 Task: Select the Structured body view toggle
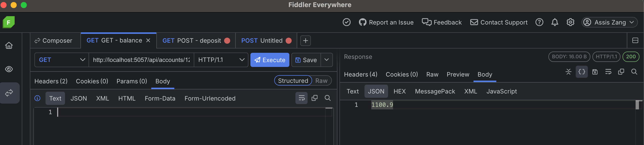click(x=293, y=81)
